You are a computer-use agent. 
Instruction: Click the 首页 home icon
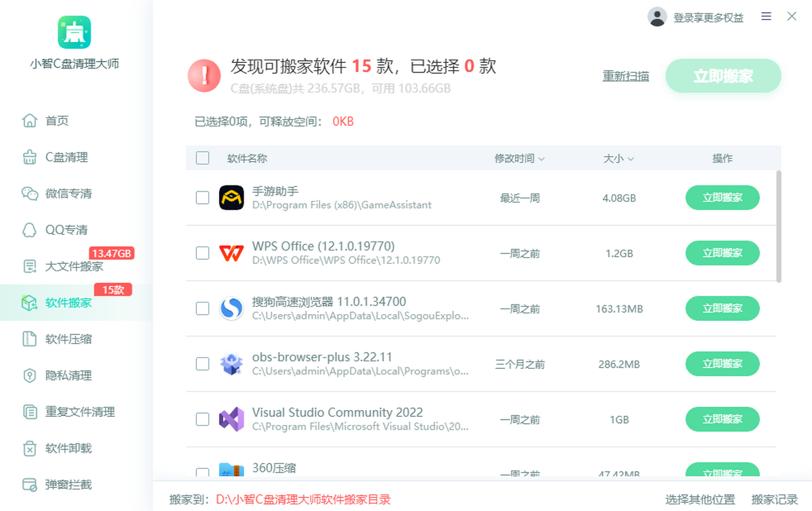click(30, 120)
